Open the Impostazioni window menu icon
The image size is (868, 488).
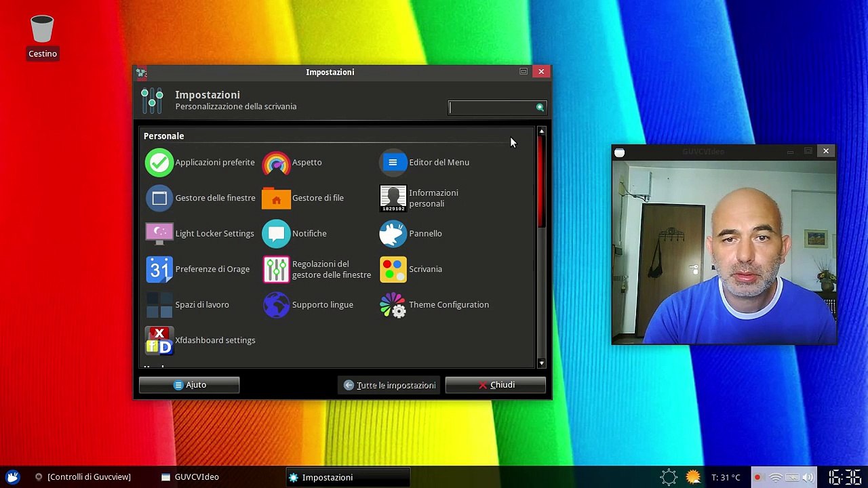[141, 72]
